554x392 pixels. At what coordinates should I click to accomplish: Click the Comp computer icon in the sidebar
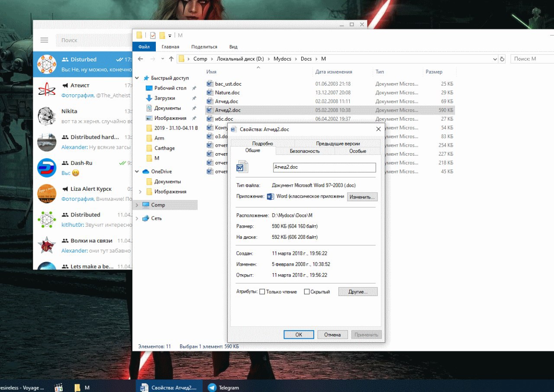pyautogui.click(x=146, y=205)
